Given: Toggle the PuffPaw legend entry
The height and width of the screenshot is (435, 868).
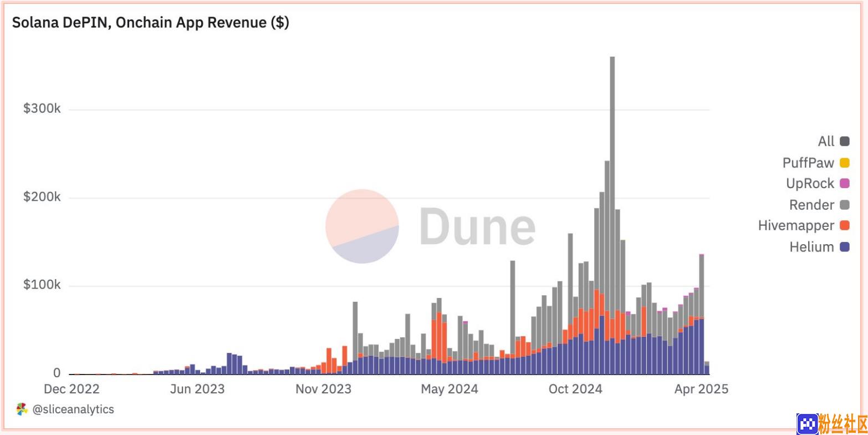Looking at the screenshot, I should 816,163.
